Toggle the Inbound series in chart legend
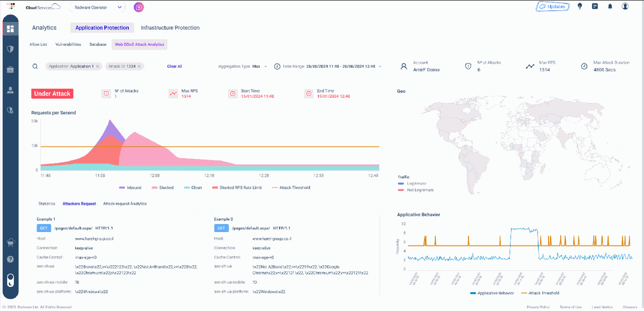The height and width of the screenshot is (311, 644). point(130,187)
